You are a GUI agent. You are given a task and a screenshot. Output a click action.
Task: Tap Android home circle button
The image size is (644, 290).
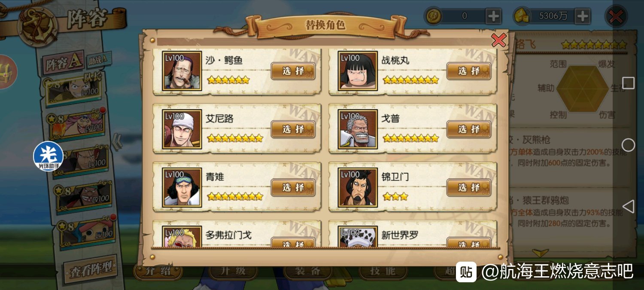click(628, 145)
